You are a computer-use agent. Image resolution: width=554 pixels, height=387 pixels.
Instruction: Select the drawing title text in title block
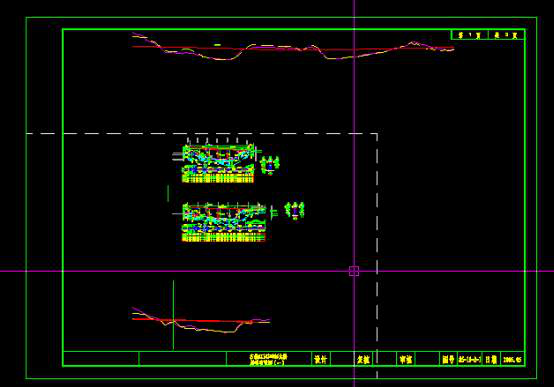click(269, 359)
